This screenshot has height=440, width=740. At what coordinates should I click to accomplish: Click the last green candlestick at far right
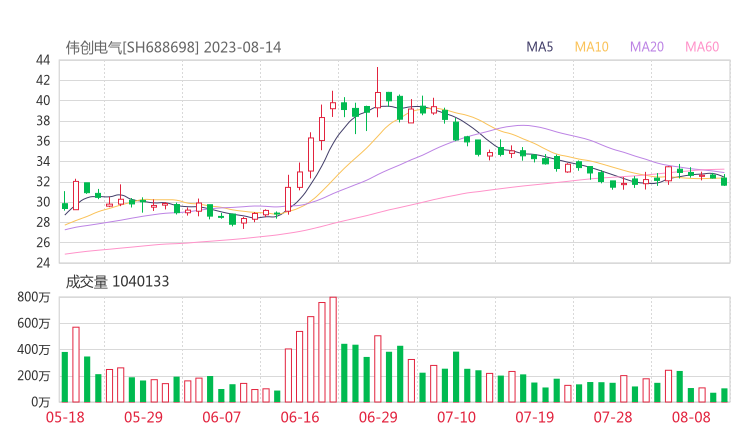pos(724,181)
